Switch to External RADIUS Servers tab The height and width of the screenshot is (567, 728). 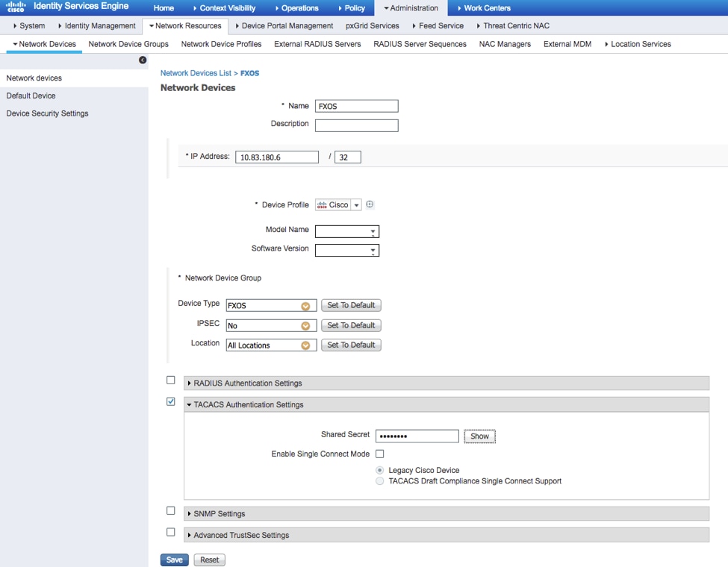317,44
